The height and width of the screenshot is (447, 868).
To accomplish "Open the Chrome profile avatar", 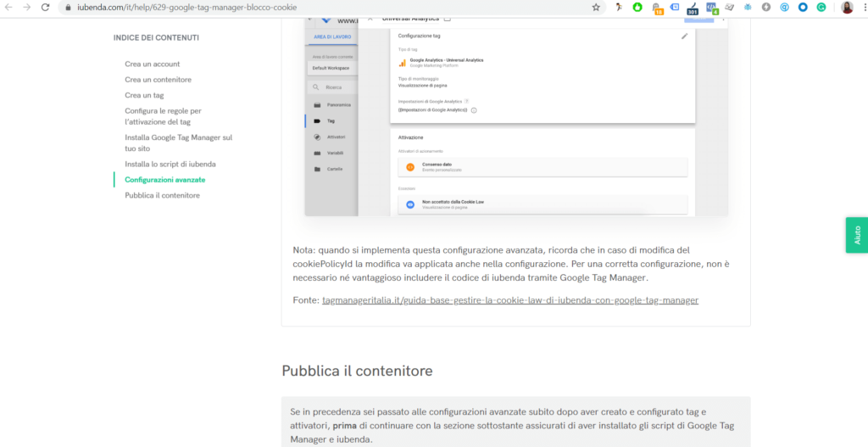I will [847, 7].
